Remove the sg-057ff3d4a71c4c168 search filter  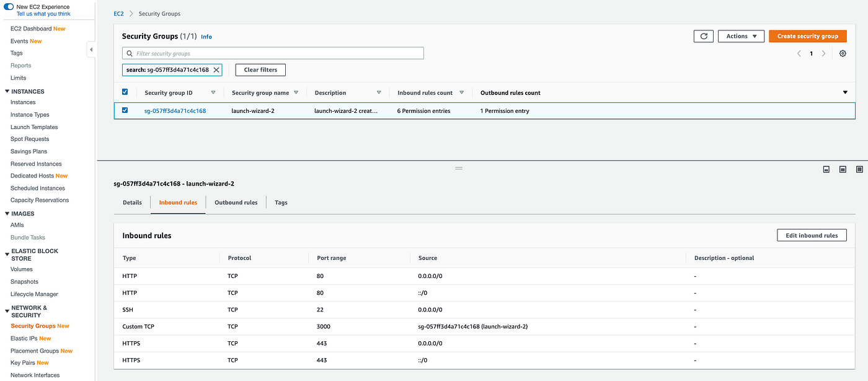[216, 69]
